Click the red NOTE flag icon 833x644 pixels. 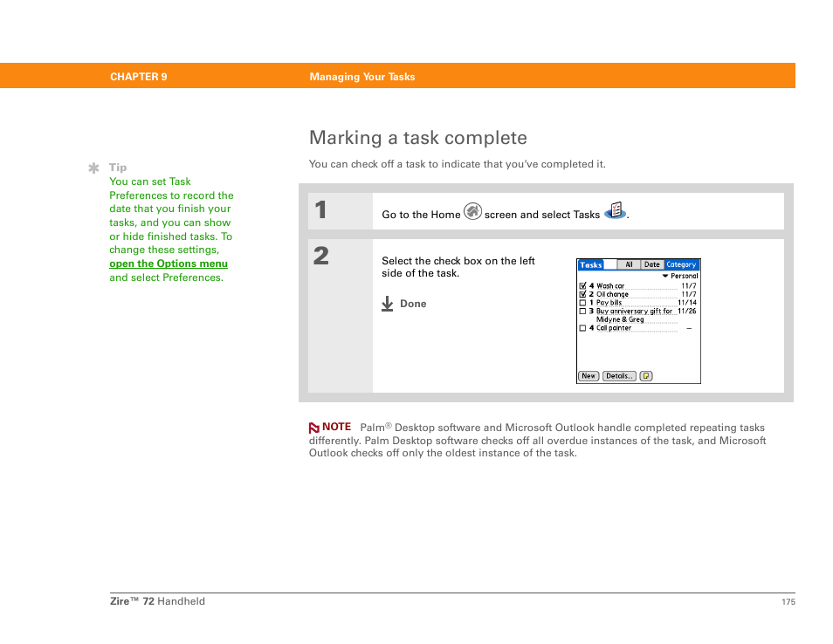(x=314, y=428)
